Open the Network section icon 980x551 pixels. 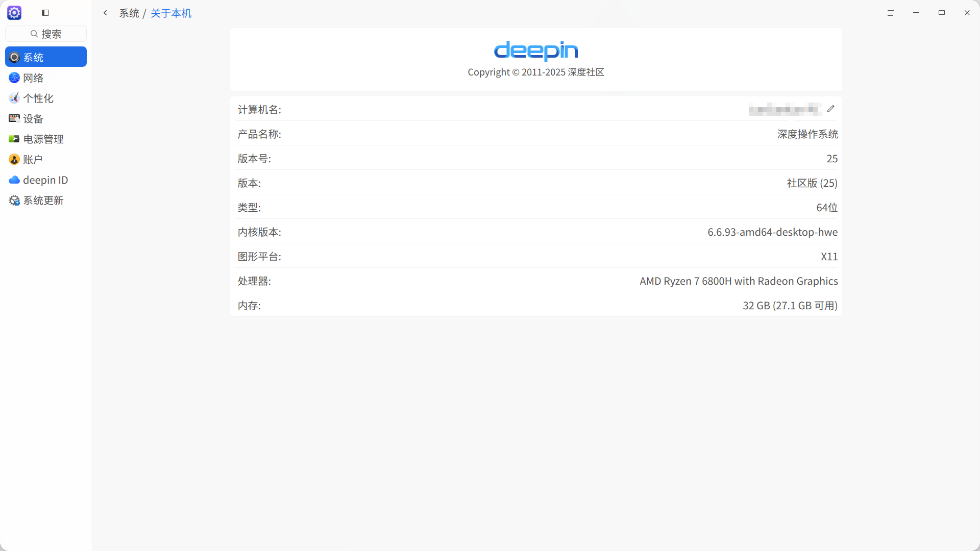pyautogui.click(x=14, y=78)
